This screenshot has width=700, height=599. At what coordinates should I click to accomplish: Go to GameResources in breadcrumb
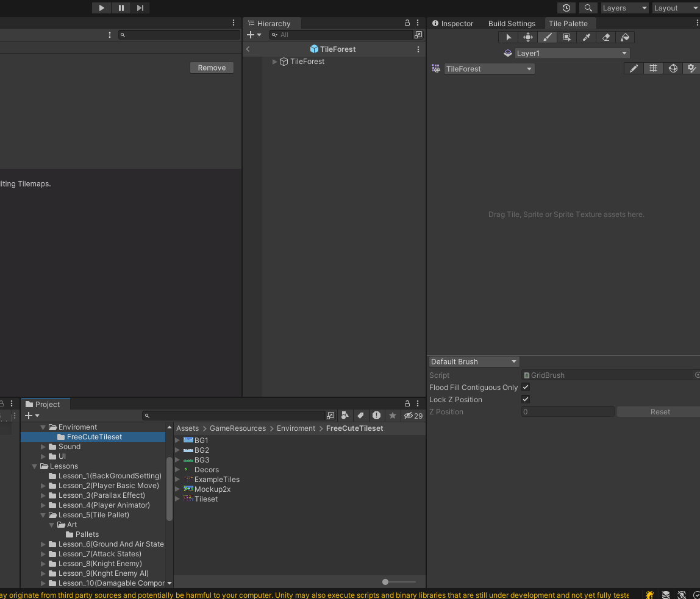[238, 428]
